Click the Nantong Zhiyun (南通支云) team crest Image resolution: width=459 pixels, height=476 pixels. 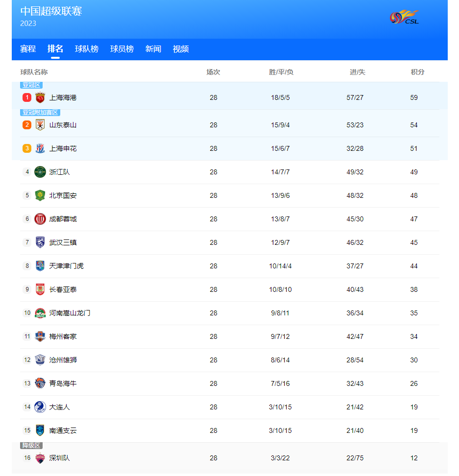click(x=40, y=430)
